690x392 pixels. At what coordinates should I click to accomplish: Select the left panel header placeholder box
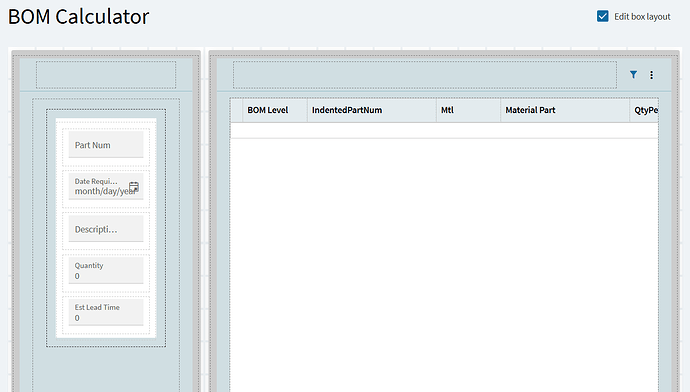click(106, 75)
